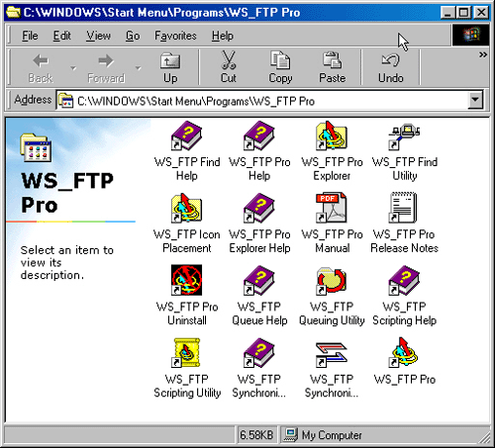Open the Edit menu
The height and width of the screenshot is (448, 495).
(x=61, y=36)
